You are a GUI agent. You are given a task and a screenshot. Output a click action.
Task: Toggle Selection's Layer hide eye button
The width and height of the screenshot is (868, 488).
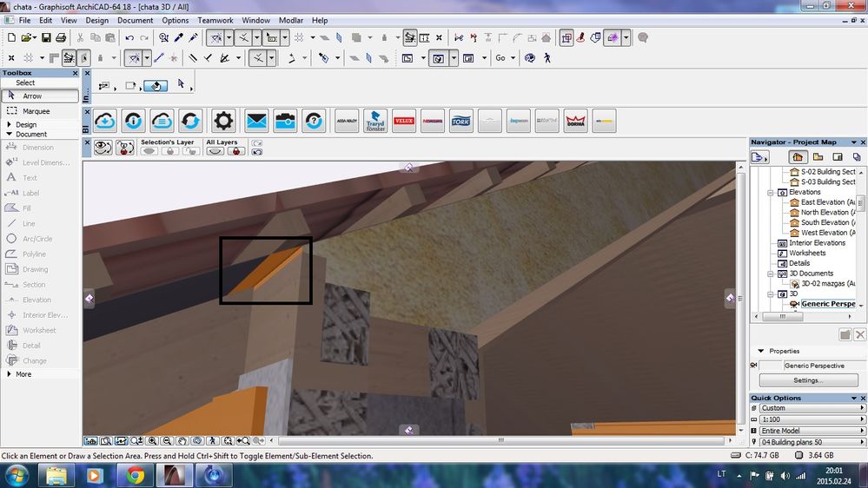tap(149, 151)
